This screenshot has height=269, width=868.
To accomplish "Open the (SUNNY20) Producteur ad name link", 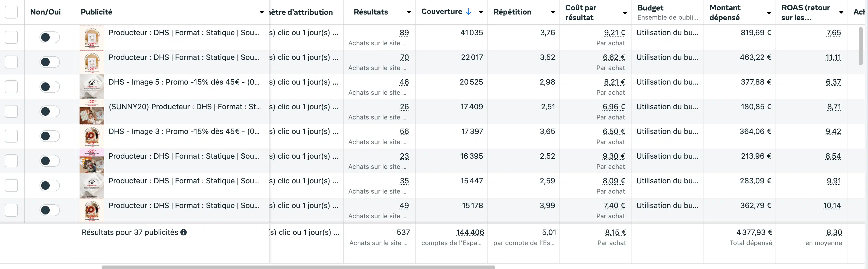I will pos(184,107).
